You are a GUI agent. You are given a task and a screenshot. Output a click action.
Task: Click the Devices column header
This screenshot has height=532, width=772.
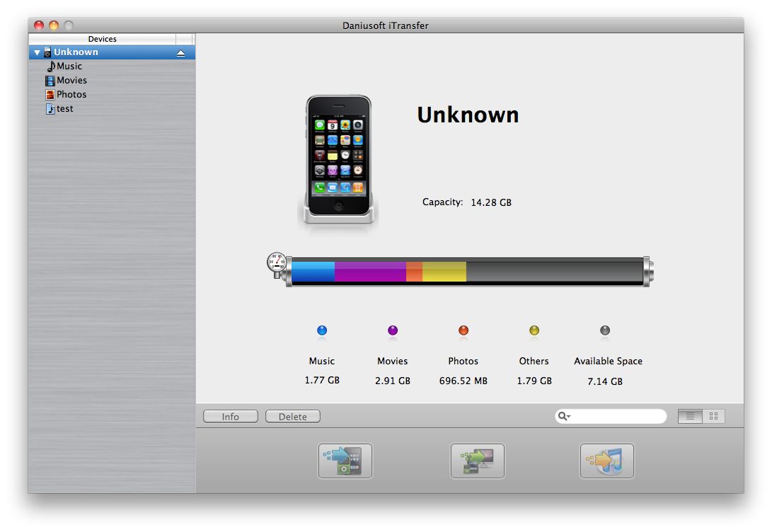tap(103, 39)
